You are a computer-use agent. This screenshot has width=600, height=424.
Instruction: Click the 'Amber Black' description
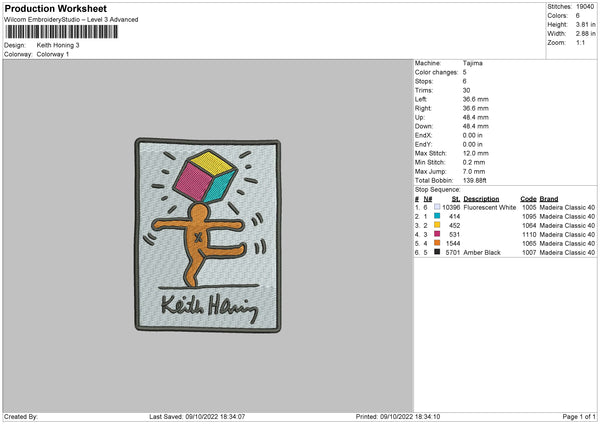click(x=482, y=253)
